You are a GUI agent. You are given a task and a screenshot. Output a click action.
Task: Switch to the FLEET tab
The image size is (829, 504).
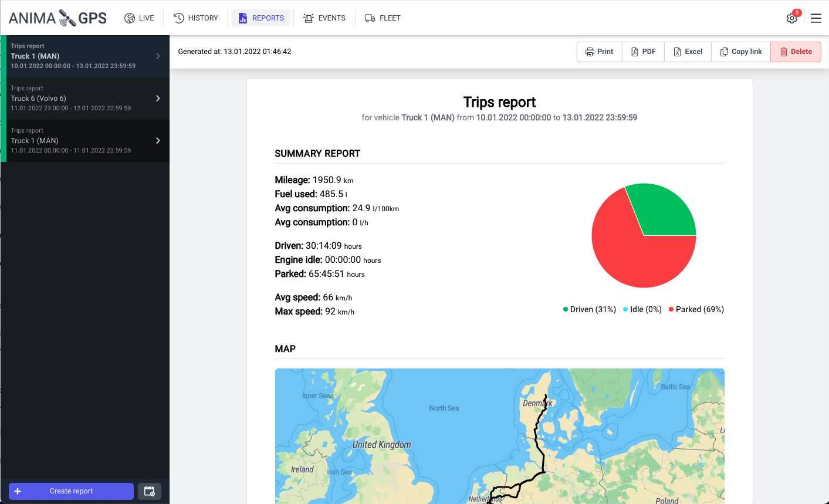[x=383, y=18]
